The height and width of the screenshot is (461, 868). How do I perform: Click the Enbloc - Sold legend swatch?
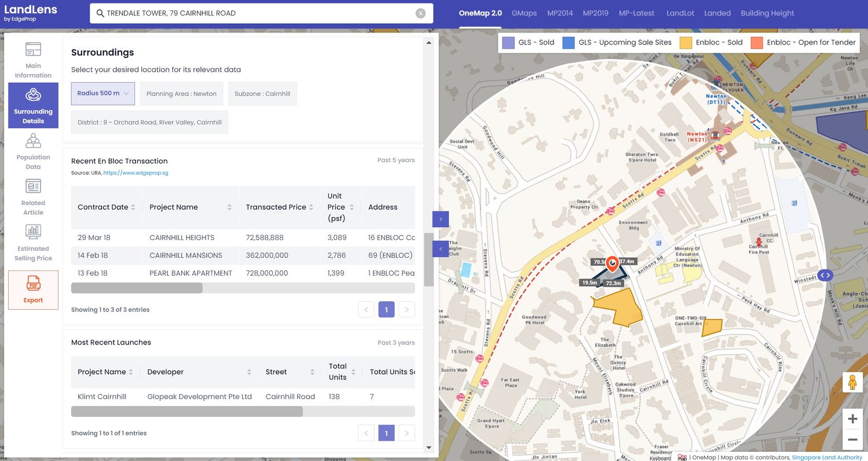click(x=686, y=42)
